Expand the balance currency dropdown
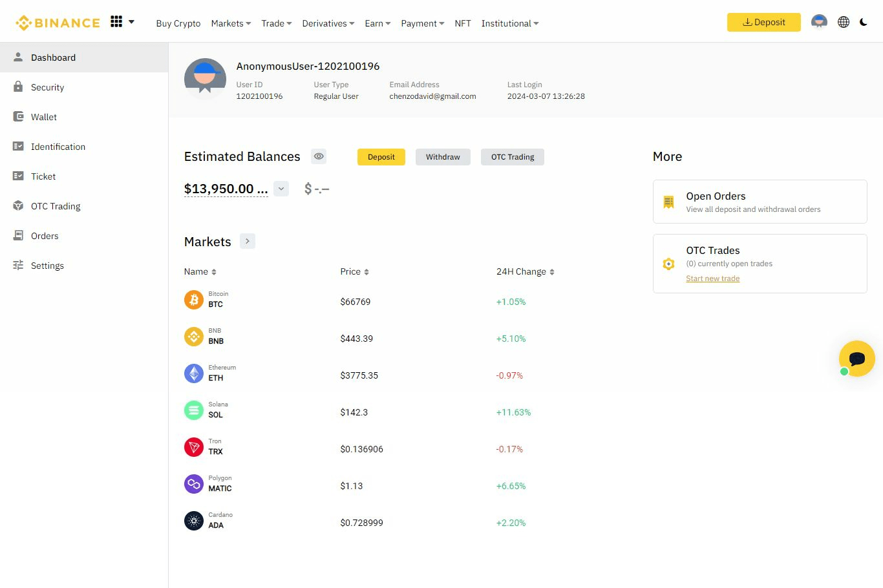 point(281,189)
